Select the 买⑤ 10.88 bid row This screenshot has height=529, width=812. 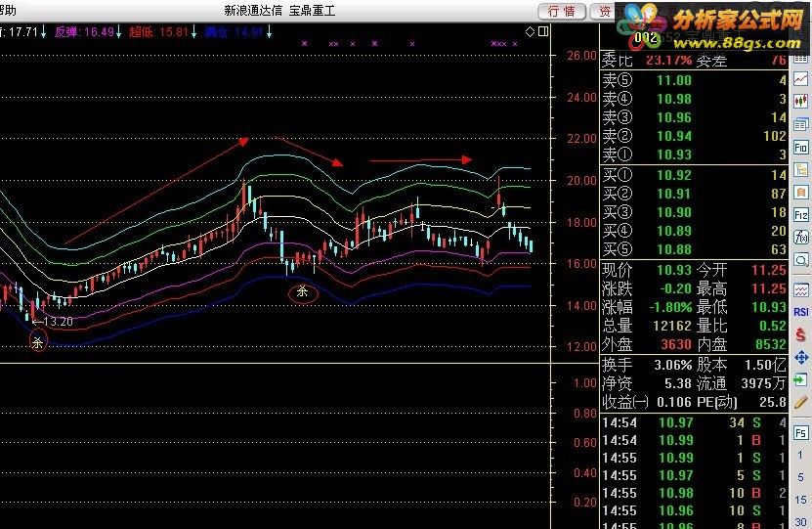[694, 249]
